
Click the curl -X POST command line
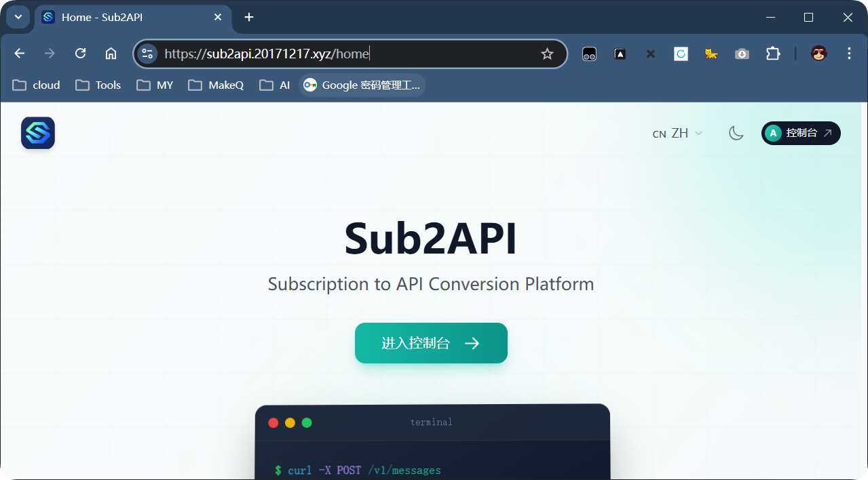pyautogui.click(x=358, y=471)
